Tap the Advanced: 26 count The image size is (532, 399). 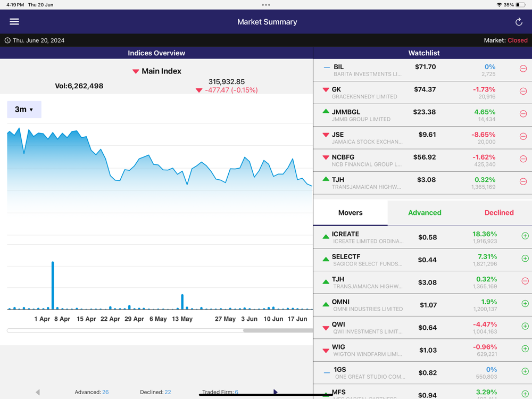tap(92, 392)
